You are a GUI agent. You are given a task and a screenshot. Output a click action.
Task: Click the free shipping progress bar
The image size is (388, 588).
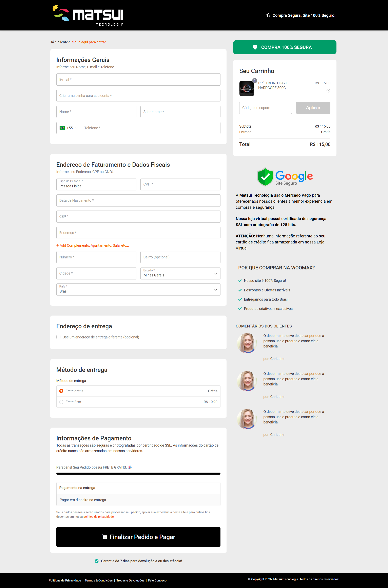[x=138, y=474]
